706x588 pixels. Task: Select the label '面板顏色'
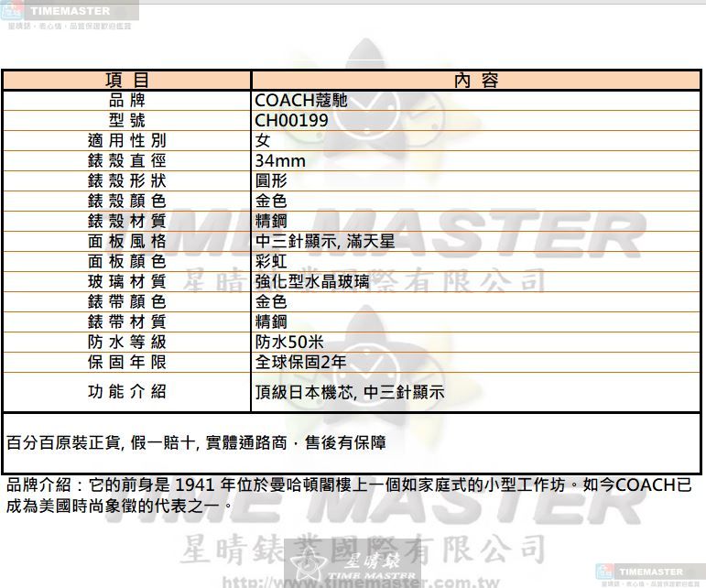click(x=127, y=261)
